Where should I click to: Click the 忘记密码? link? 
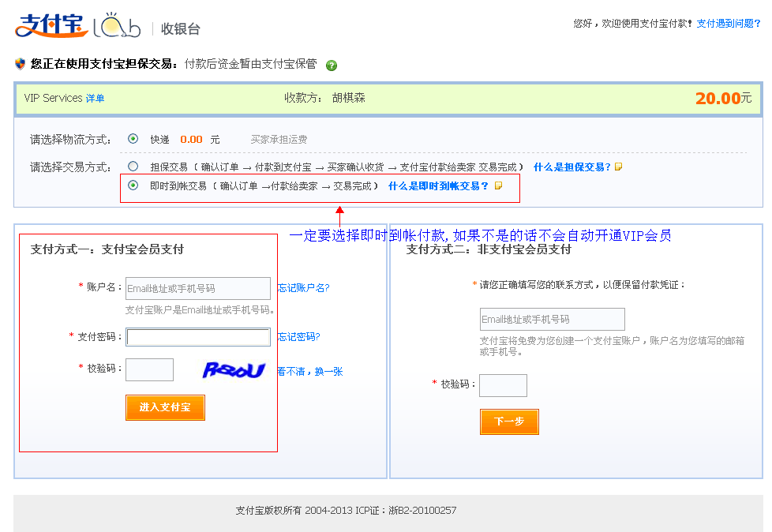(299, 336)
